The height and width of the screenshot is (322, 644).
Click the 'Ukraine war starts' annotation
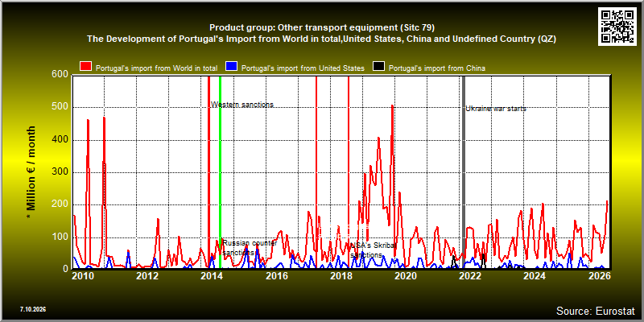pos(496,109)
